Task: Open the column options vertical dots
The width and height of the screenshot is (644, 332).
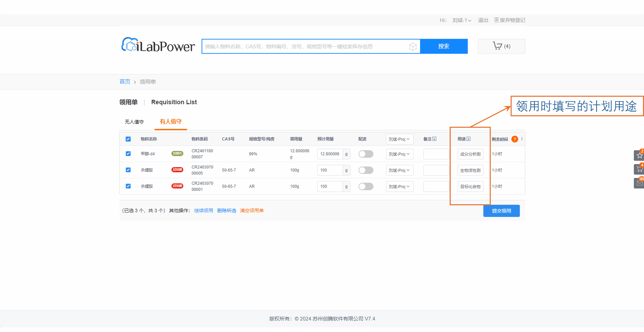Action: 522,139
